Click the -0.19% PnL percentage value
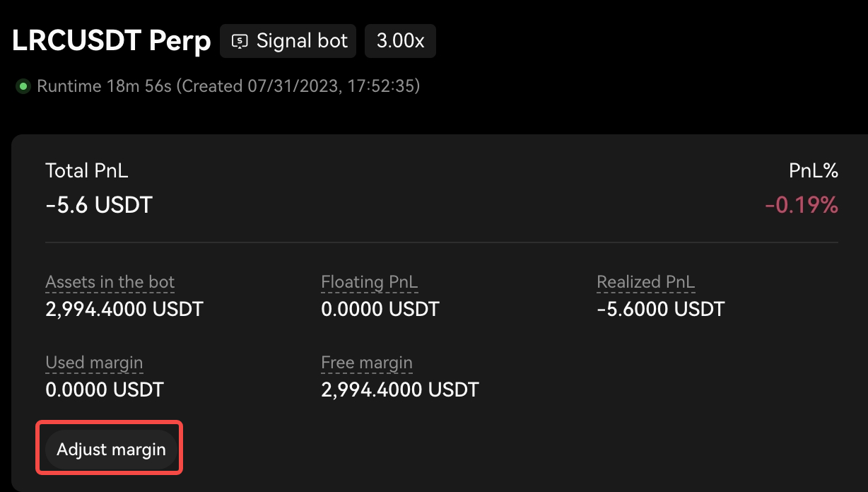 click(801, 205)
